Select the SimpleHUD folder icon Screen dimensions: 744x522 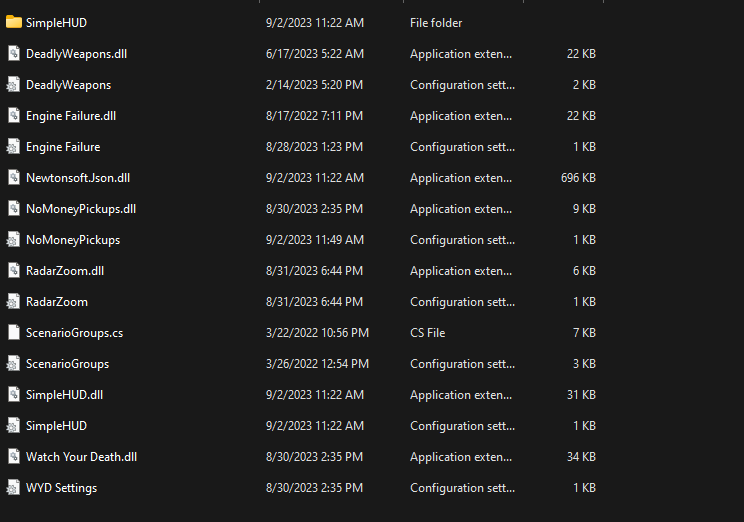pyautogui.click(x=14, y=22)
